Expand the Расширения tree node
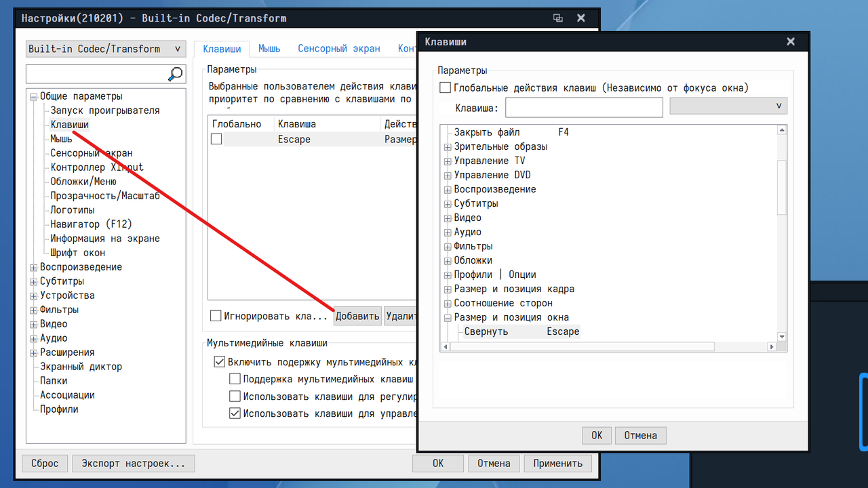The width and height of the screenshot is (868, 488). click(33, 353)
